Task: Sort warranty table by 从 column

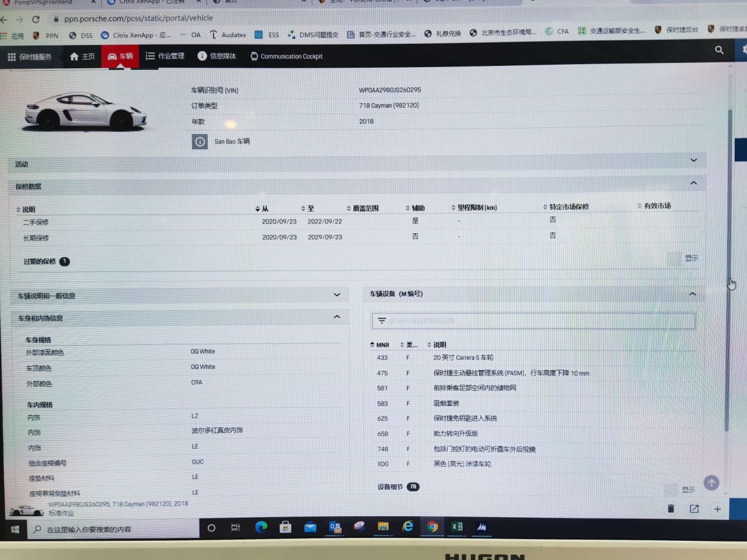Action: click(262, 209)
